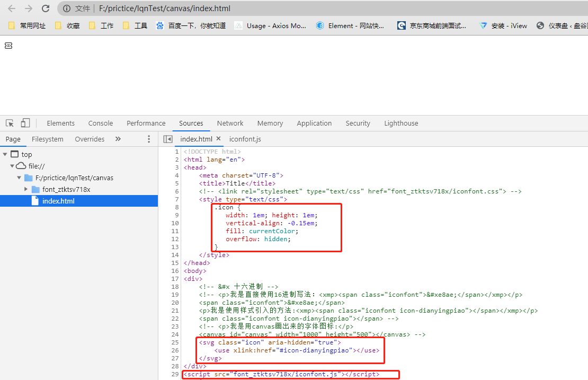588x380 pixels.
Task: Click the 'vertical-align: -0.15em;' line
Action: tap(272, 223)
